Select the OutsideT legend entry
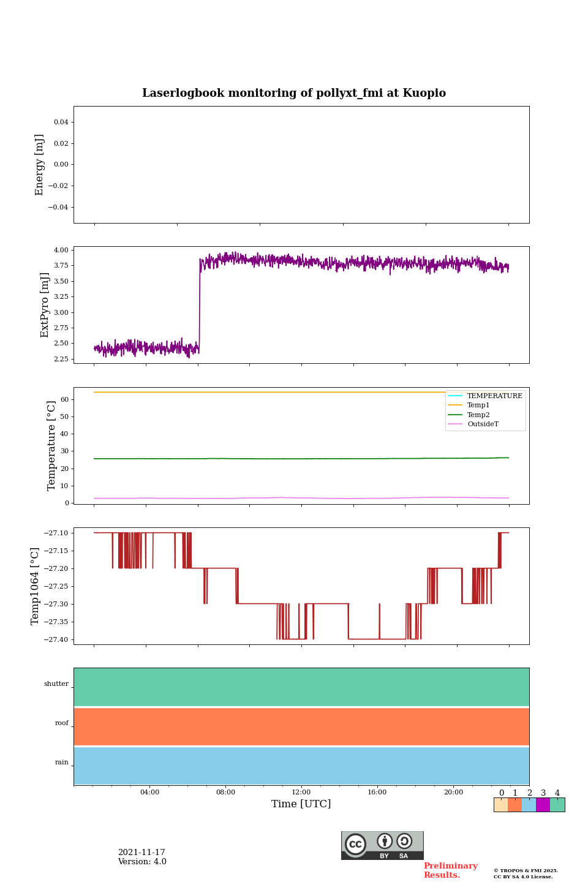 [x=483, y=424]
